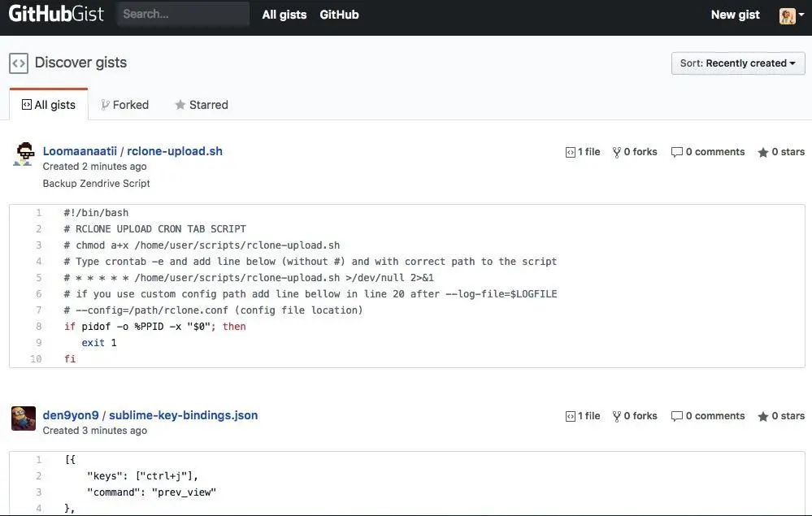This screenshot has width=812, height=516.
Task: Click the Discover gists code icon
Action: coord(19,63)
